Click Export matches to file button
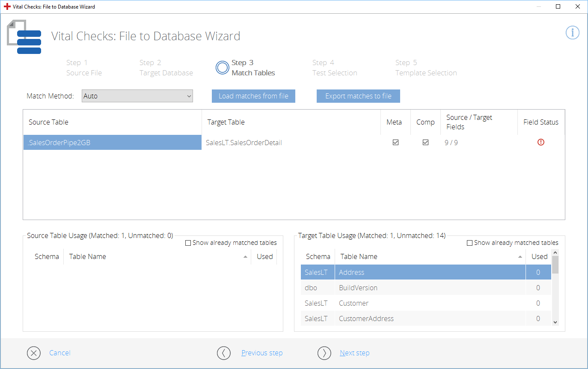 (x=358, y=96)
